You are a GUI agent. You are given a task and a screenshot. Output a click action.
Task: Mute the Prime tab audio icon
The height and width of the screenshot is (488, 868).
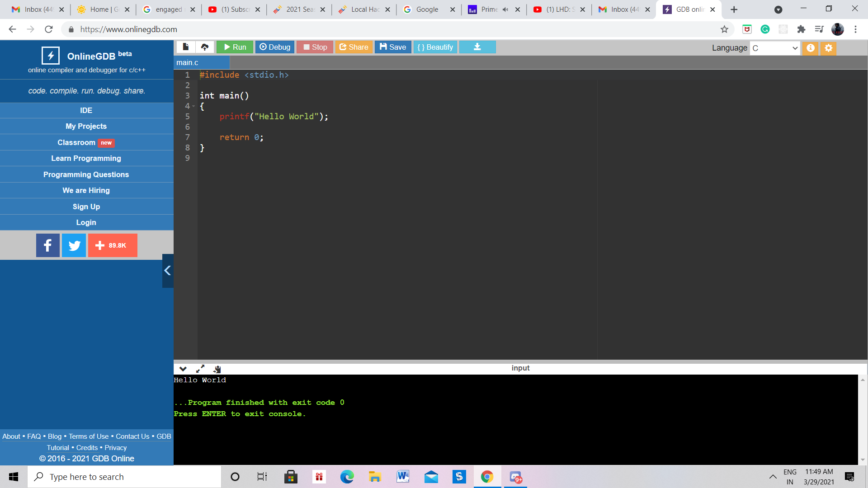[505, 9]
